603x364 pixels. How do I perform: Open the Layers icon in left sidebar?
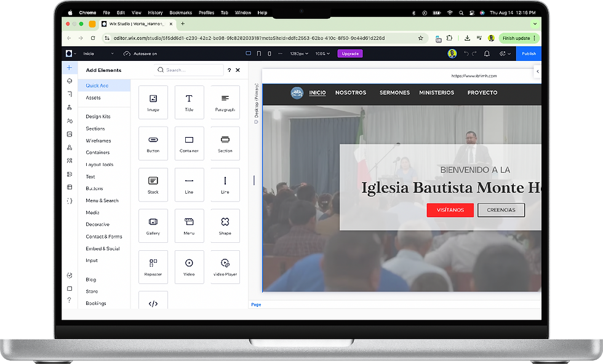point(69,81)
